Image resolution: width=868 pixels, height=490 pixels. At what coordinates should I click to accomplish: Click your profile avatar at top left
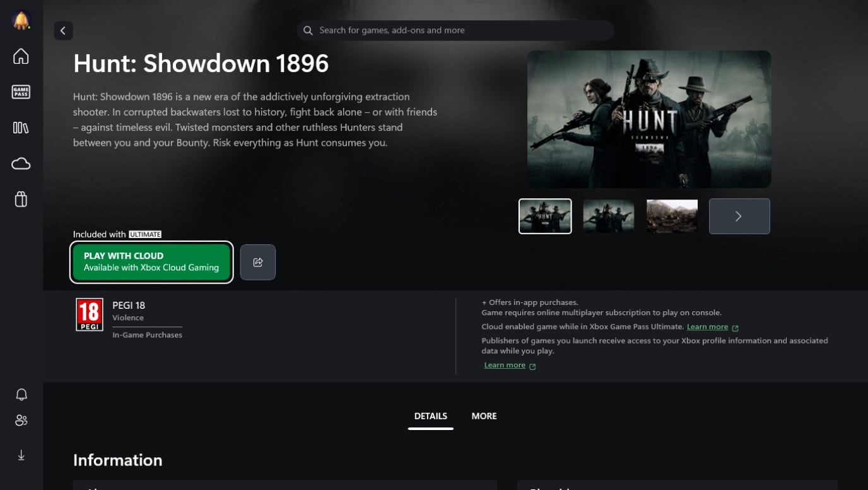(x=21, y=20)
